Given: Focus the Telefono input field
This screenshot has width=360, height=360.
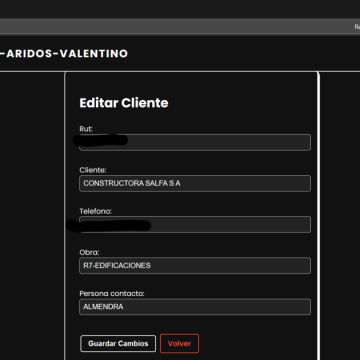Looking at the screenshot, I should [x=195, y=224].
